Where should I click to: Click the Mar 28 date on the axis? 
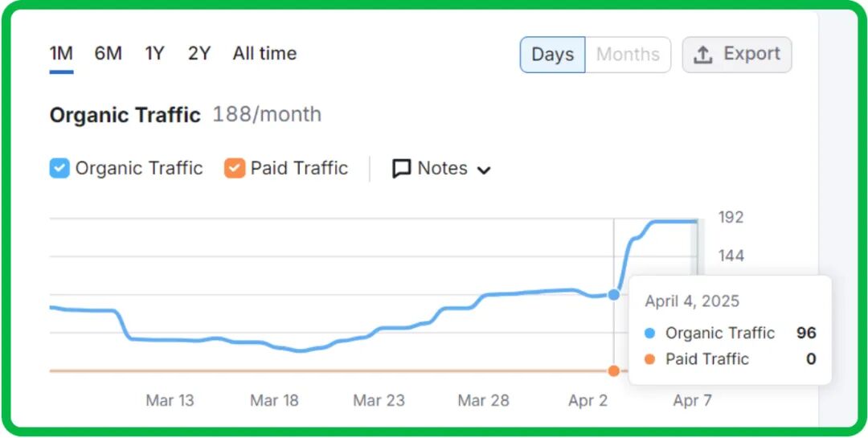(483, 400)
